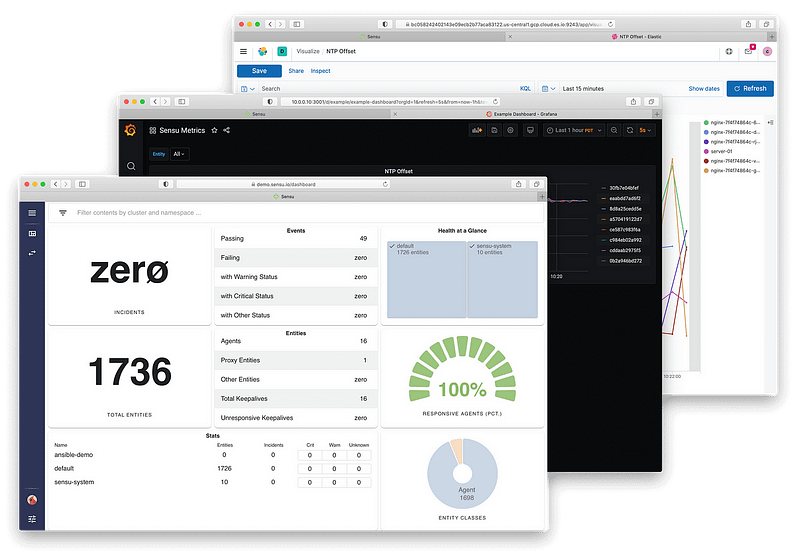Click the Visualize breadcrumb in Kibana
The height and width of the screenshot is (557, 800).
pyautogui.click(x=308, y=52)
